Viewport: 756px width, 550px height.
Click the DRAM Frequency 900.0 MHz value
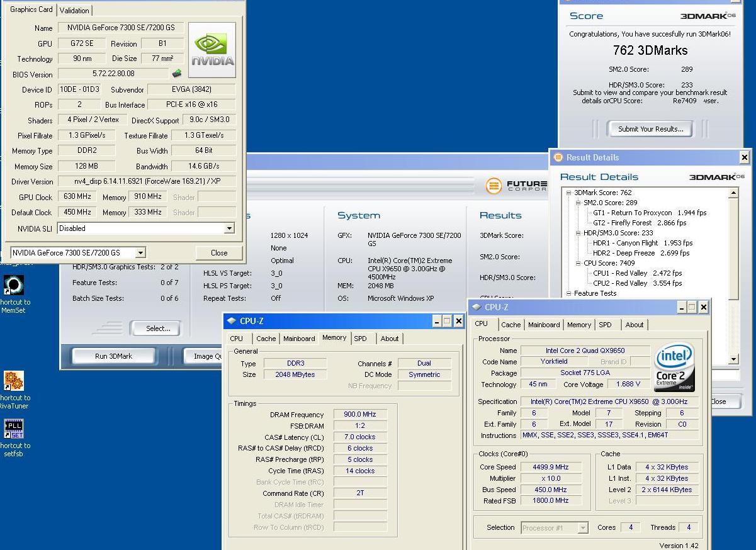pyautogui.click(x=359, y=415)
